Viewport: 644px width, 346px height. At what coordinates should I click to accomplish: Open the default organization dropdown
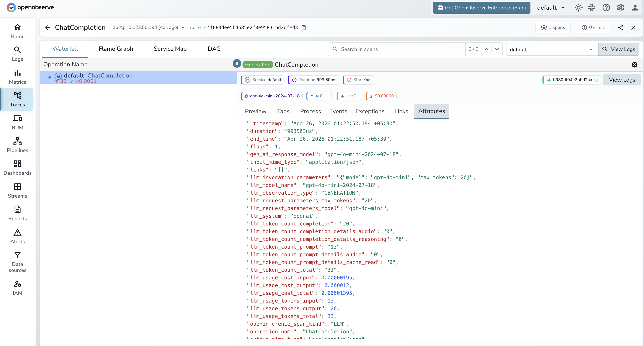[551, 7]
